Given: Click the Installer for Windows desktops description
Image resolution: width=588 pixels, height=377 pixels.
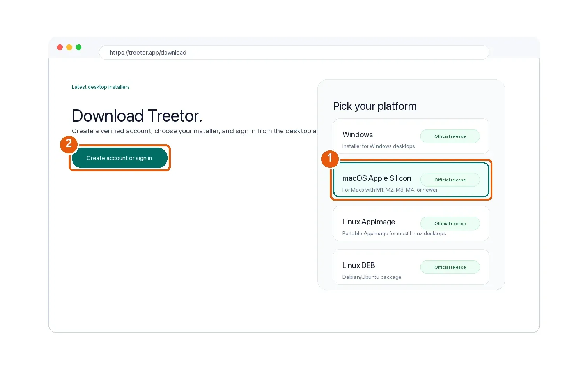Looking at the screenshot, I should (x=379, y=146).
